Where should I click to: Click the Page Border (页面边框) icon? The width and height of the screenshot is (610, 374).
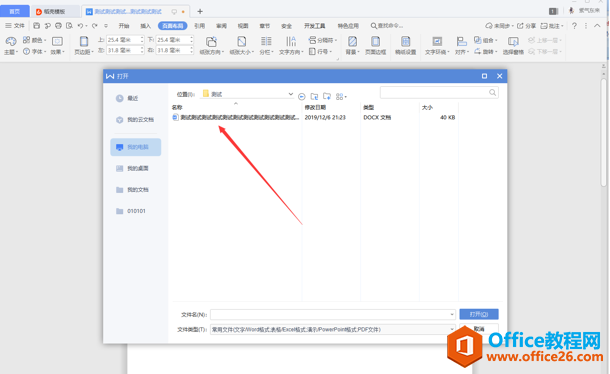coord(375,46)
